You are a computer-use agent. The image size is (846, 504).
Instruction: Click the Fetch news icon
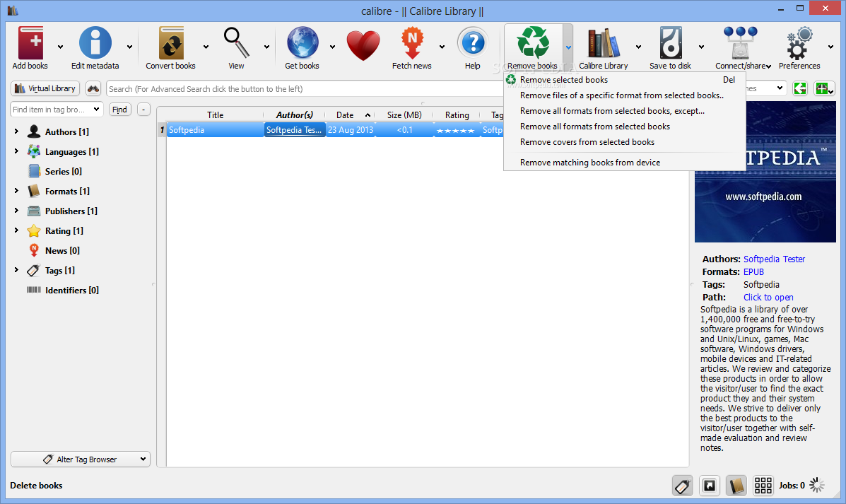(412, 42)
